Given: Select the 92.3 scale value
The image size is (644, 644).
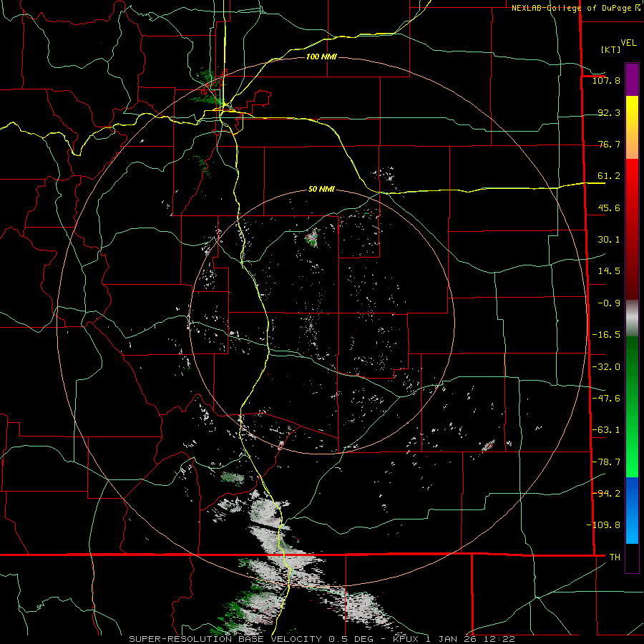Looking at the screenshot, I should [609, 112].
